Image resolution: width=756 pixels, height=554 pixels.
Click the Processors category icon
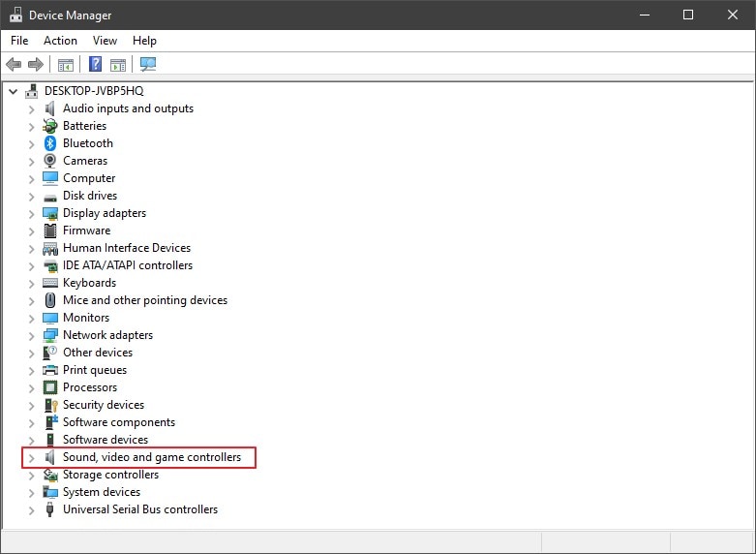[50, 387]
